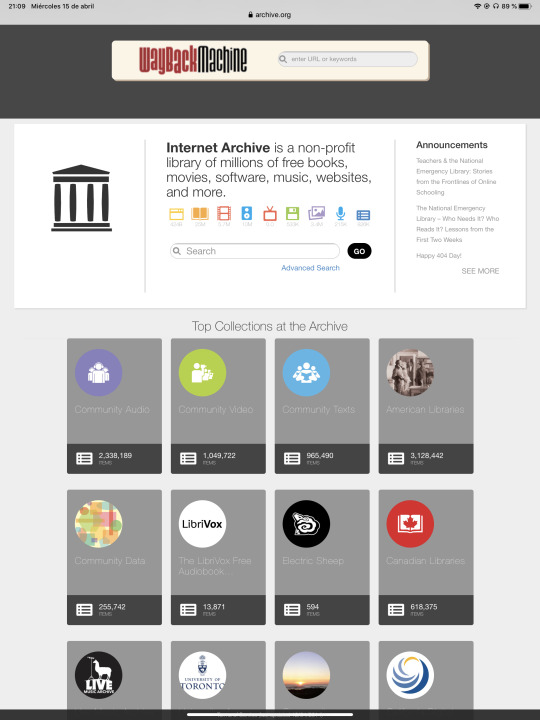Tap the 21:09 clock in the status bar

click(17, 6)
